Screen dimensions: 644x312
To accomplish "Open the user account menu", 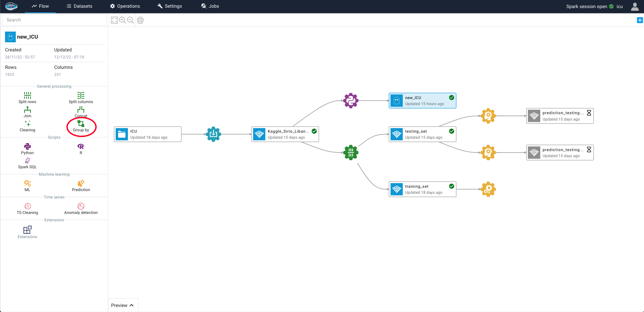I will click(x=635, y=6).
